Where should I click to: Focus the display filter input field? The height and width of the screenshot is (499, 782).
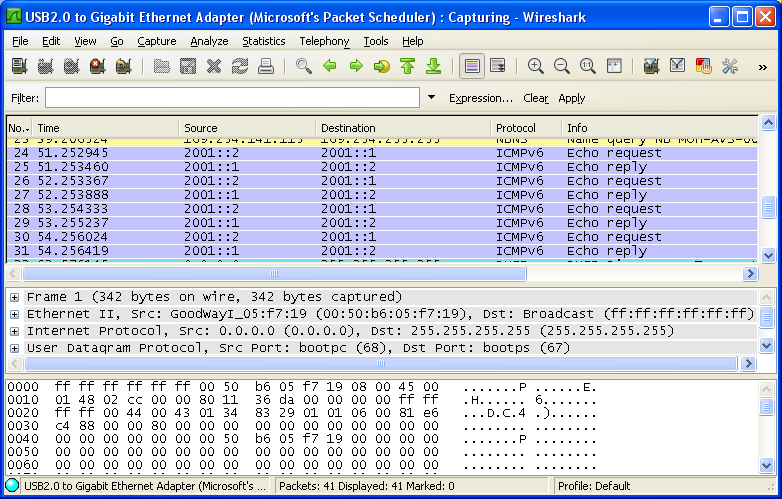[232, 98]
